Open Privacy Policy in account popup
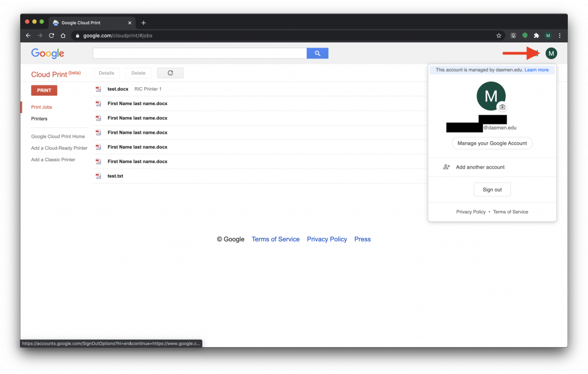The height and width of the screenshot is (374, 588). [x=471, y=212]
